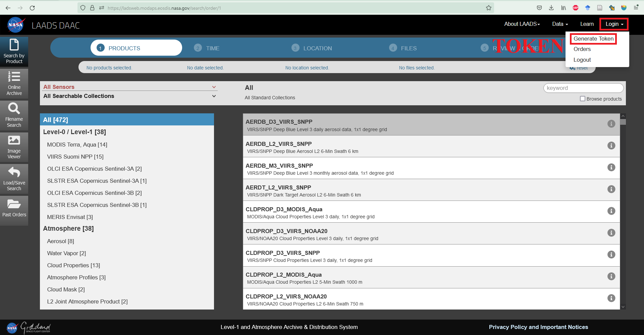The image size is (644, 335).
Task: Show info for CLDPROP_L2_MODIS_Aqua
Action: point(611,276)
